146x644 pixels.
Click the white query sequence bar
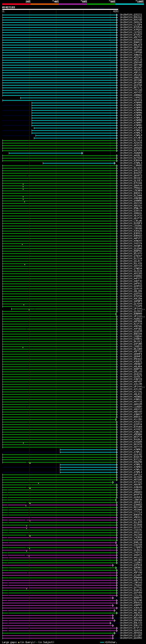point(60,10)
